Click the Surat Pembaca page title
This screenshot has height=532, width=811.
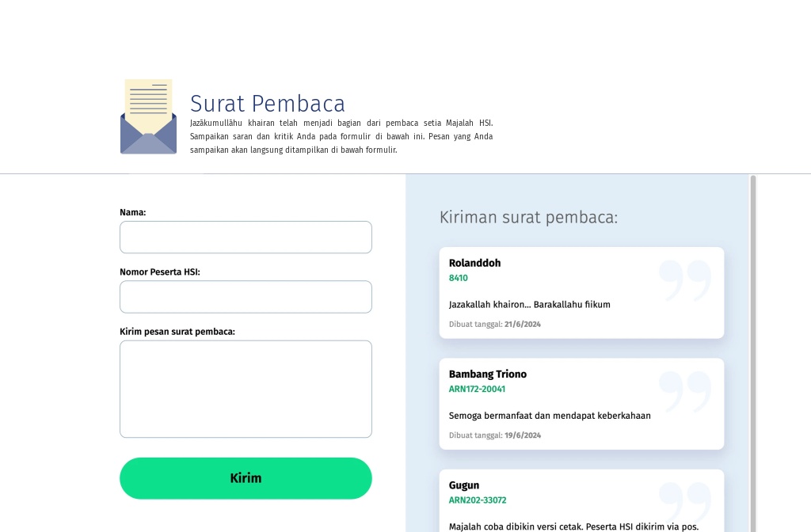(x=267, y=104)
